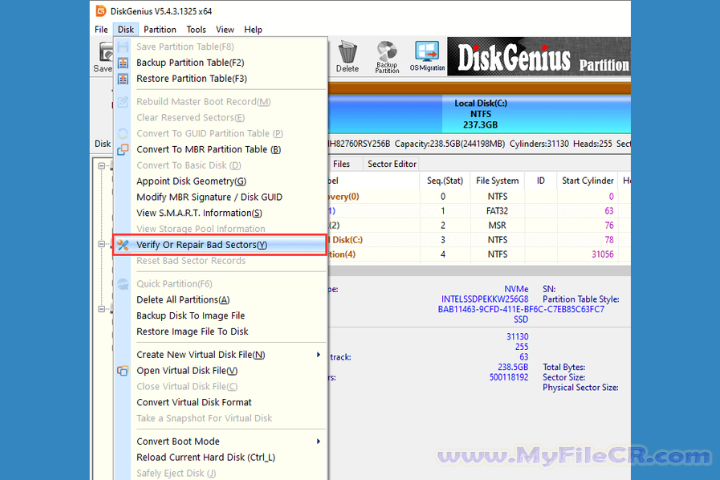Click total sectors value 500118192
Screen dimensions: 720x480
tap(508, 377)
